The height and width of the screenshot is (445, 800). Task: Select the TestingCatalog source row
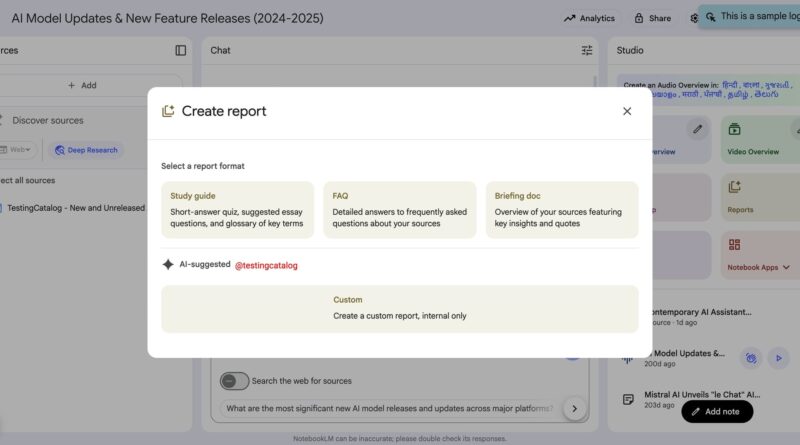click(74, 208)
